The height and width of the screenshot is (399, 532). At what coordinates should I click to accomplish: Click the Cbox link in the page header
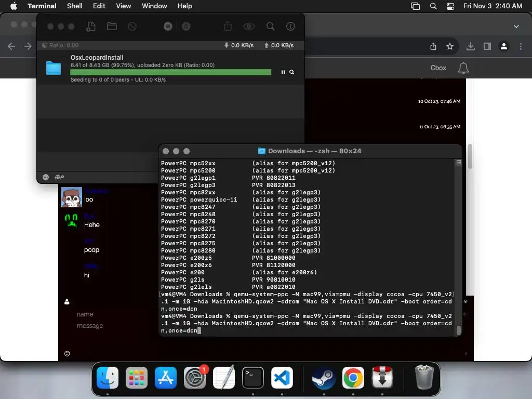click(438, 68)
